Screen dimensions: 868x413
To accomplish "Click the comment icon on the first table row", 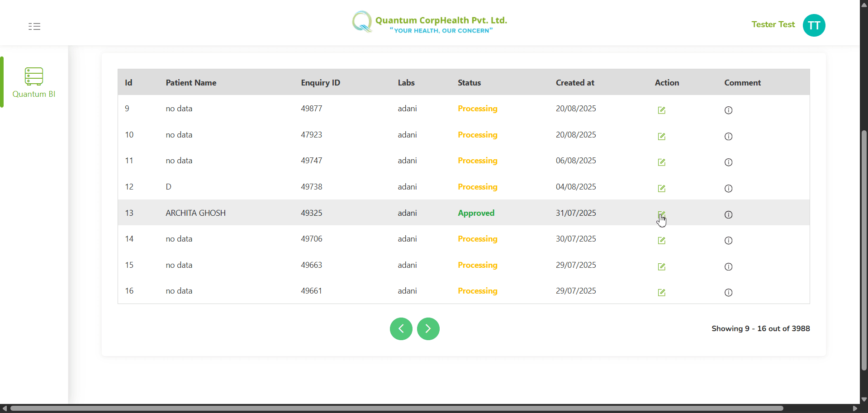I will (x=728, y=110).
